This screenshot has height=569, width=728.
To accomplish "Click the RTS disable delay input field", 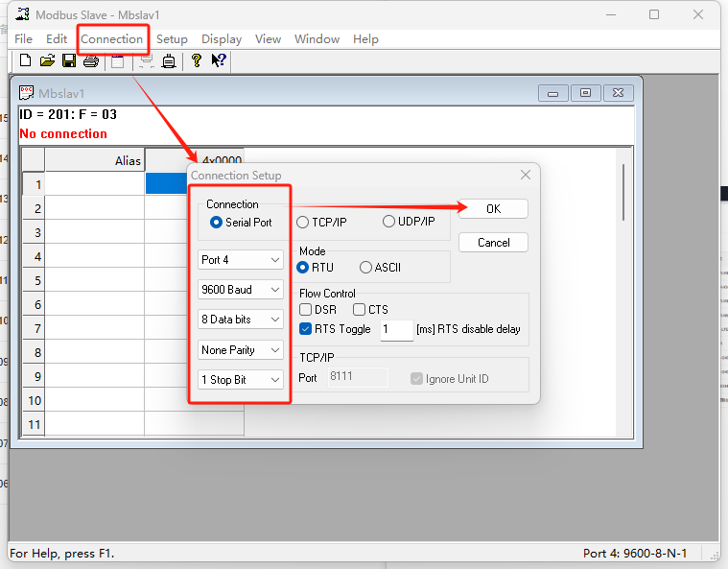I will coord(396,329).
